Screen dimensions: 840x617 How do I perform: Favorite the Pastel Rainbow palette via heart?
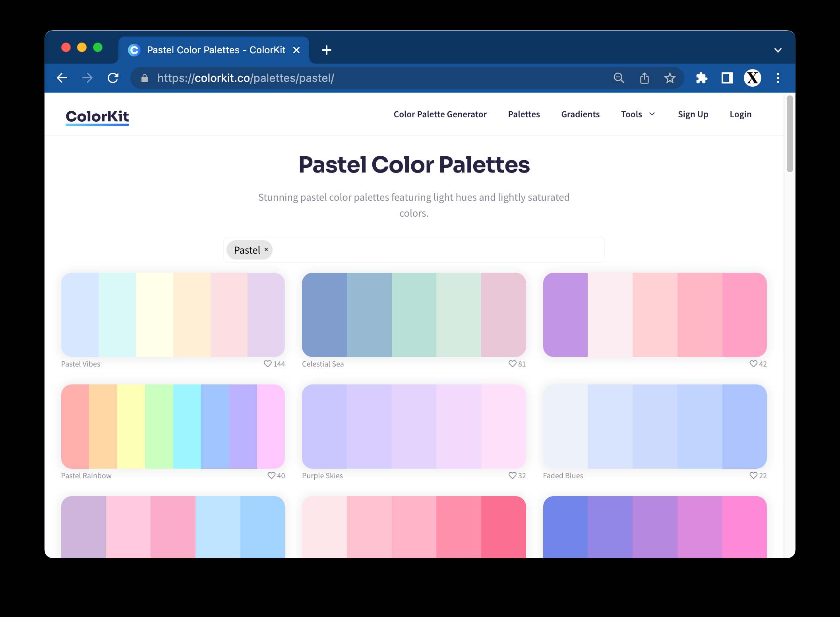[x=271, y=475]
